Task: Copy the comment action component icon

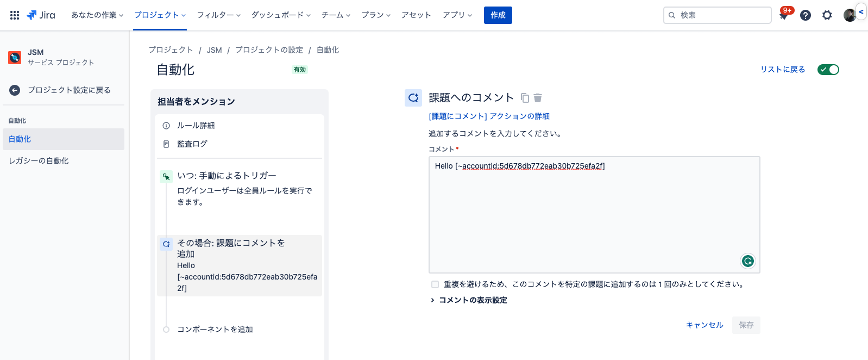Action: pos(525,98)
